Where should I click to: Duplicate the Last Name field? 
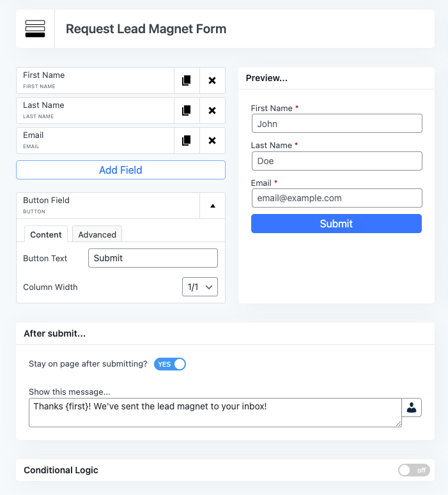point(187,110)
